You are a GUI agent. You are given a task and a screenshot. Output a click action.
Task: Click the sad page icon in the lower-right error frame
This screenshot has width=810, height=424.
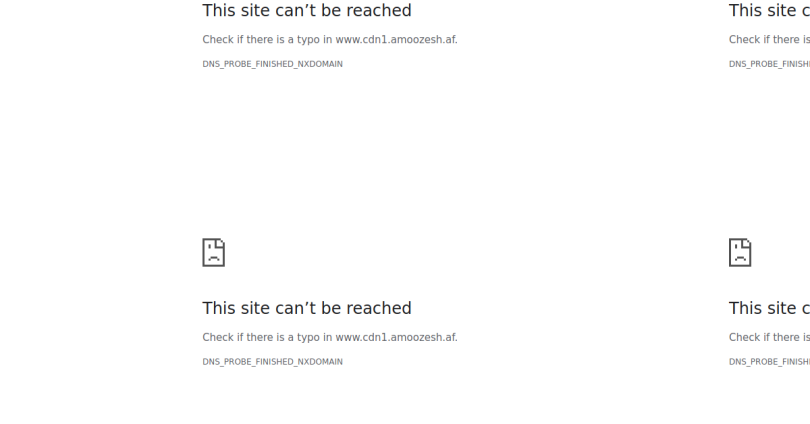pyautogui.click(x=740, y=252)
